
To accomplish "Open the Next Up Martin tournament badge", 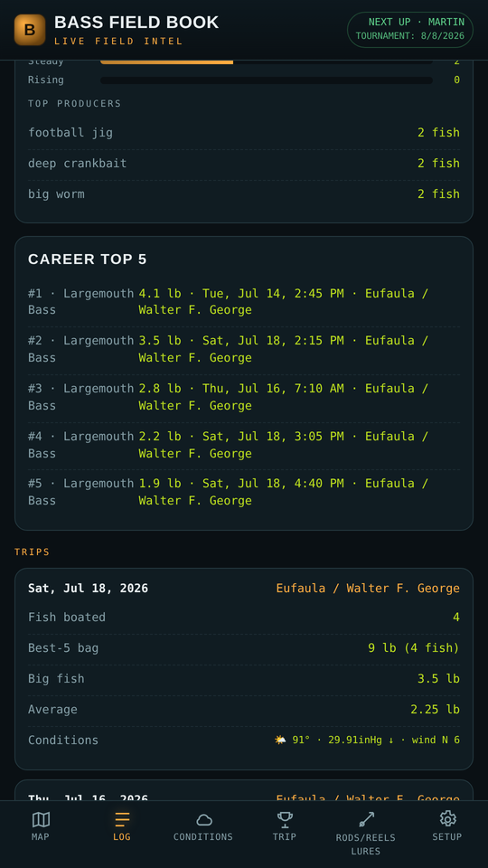I will (x=410, y=30).
